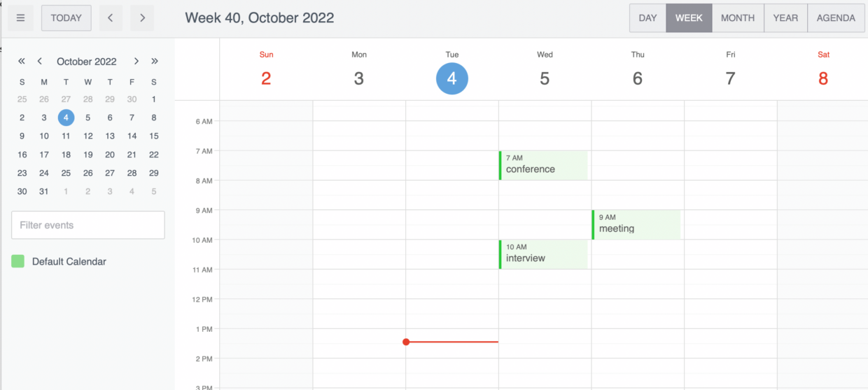Image resolution: width=868 pixels, height=390 pixels.
Task: Jump back one year in mini calendar
Action: click(22, 62)
